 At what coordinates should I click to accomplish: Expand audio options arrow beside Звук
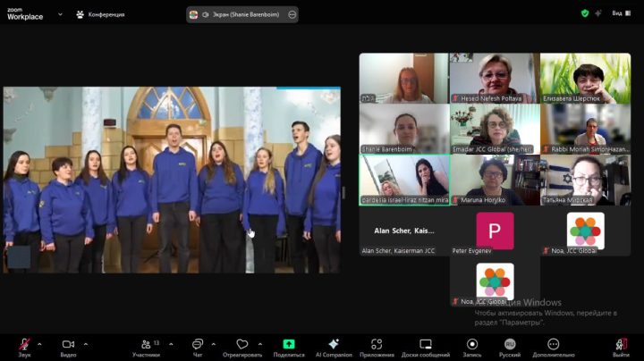(39, 344)
